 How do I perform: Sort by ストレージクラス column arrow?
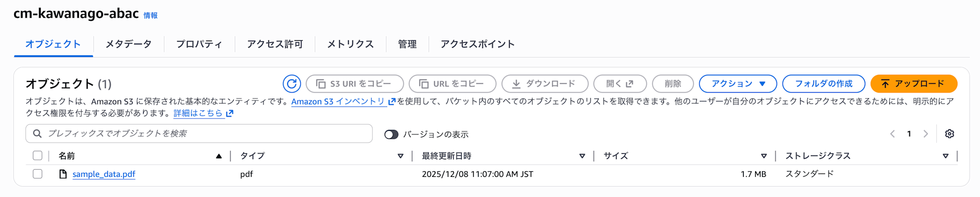945,156
